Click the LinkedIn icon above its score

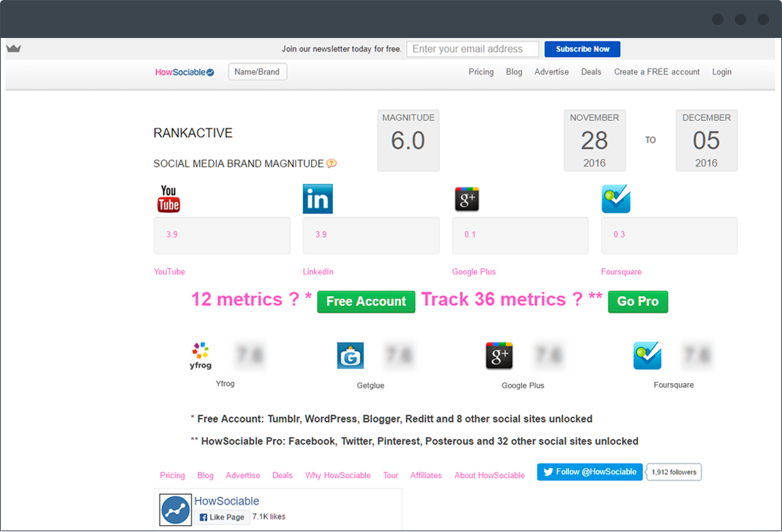318,199
